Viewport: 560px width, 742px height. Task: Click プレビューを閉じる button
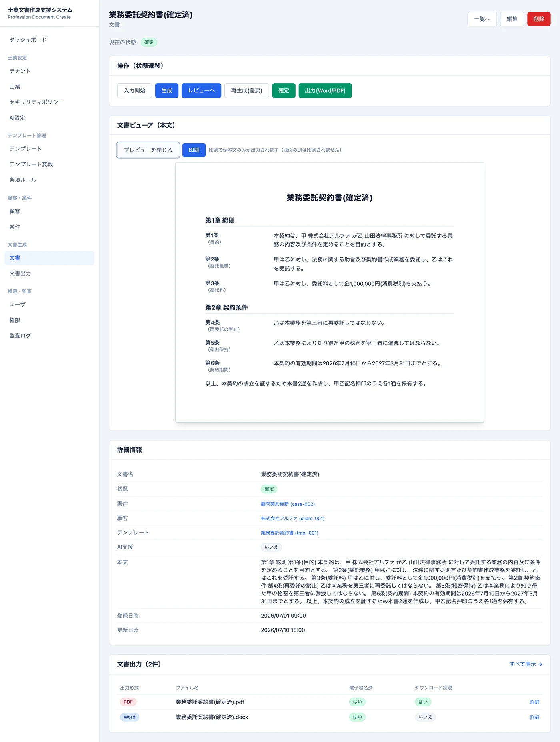coord(148,150)
